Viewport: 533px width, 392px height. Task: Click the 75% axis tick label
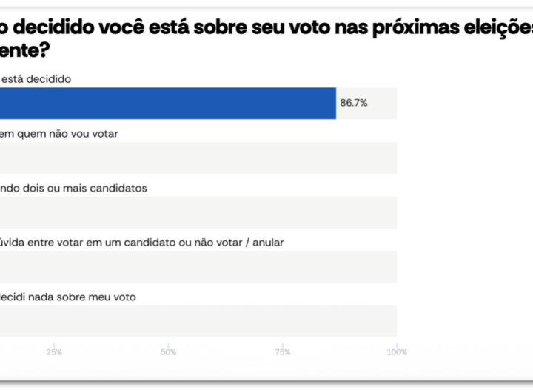click(x=282, y=352)
